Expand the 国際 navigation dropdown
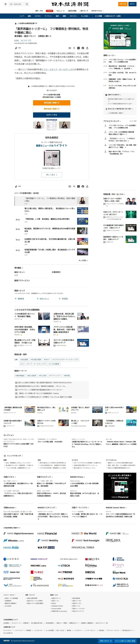Image resolution: width=140 pixels, height=644 pixels. 65,16
